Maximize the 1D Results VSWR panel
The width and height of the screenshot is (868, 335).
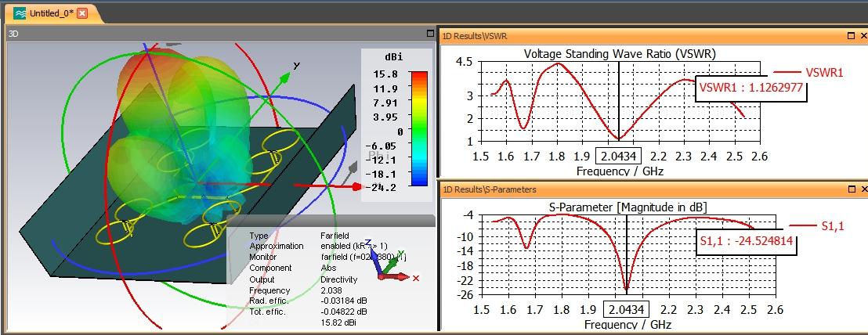pos(851,35)
